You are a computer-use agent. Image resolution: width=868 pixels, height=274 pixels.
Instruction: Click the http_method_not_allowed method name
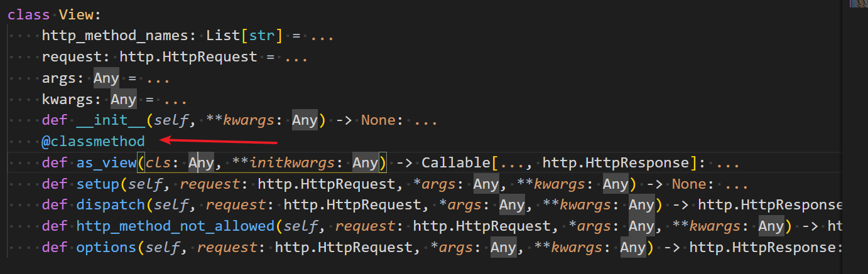click(x=175, y=227)
